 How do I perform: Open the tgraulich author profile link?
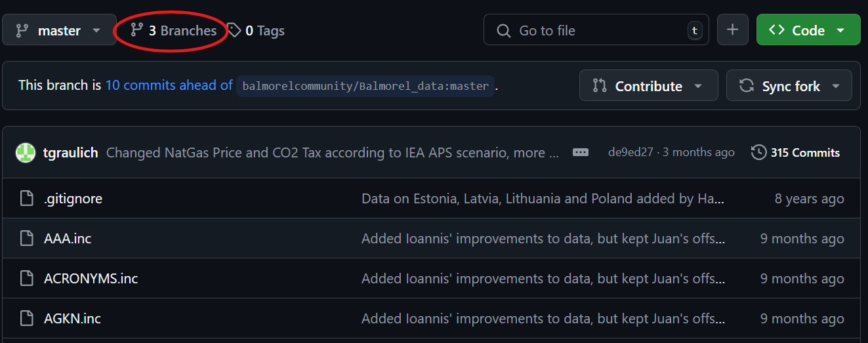click(x=70, y=153)
